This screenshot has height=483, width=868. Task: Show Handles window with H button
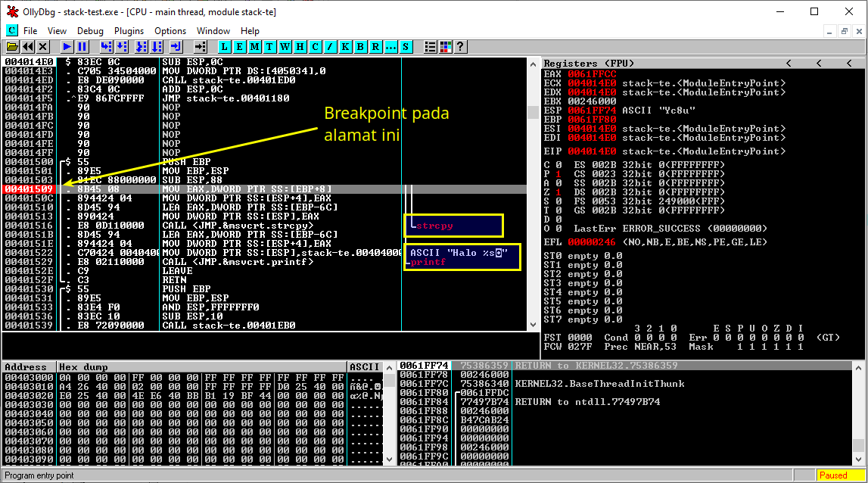tap(300, 47)
